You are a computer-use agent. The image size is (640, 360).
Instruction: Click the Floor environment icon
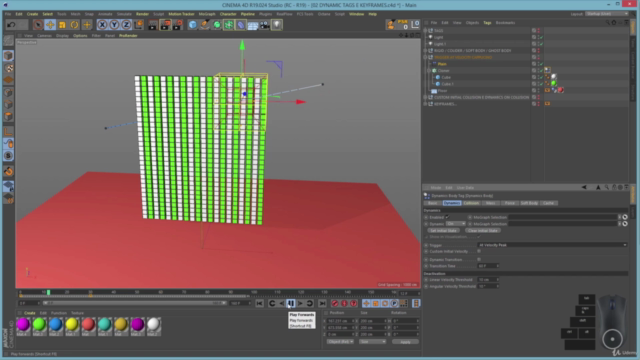(x=253, y=25)
